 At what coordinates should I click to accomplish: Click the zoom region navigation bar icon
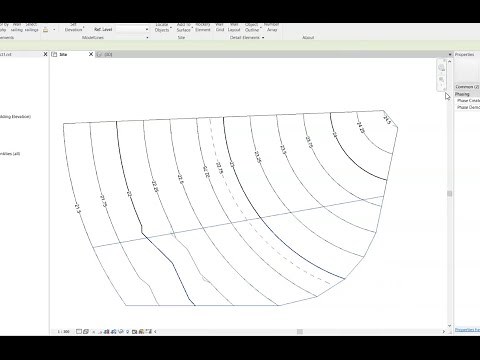pos(441,79)
